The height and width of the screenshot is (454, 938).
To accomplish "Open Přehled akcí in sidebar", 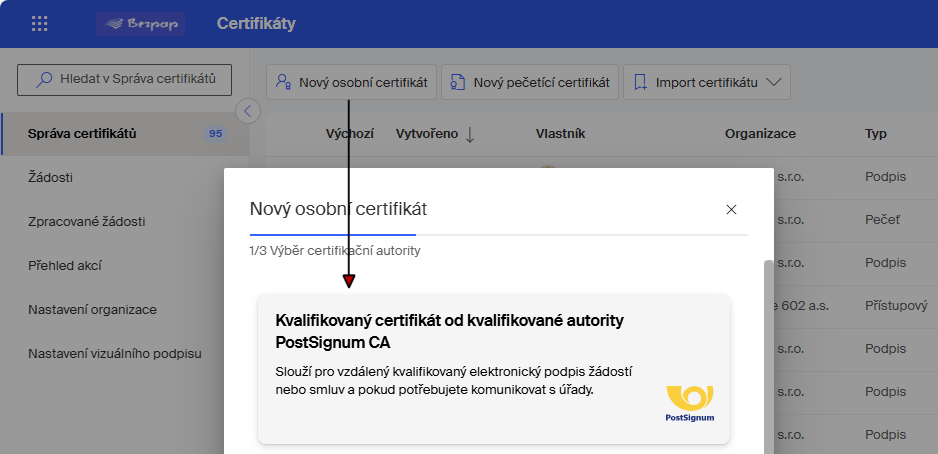I will click(66, 266).
